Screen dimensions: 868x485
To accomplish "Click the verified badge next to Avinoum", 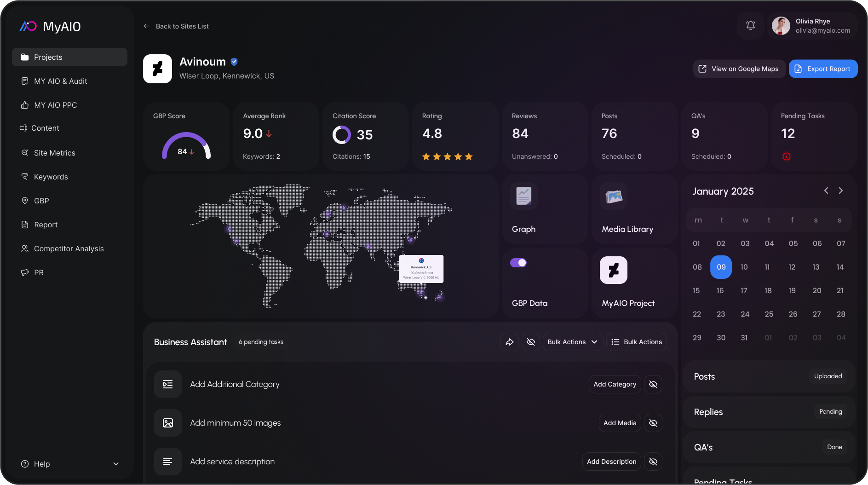I will (x=234, y=62).
